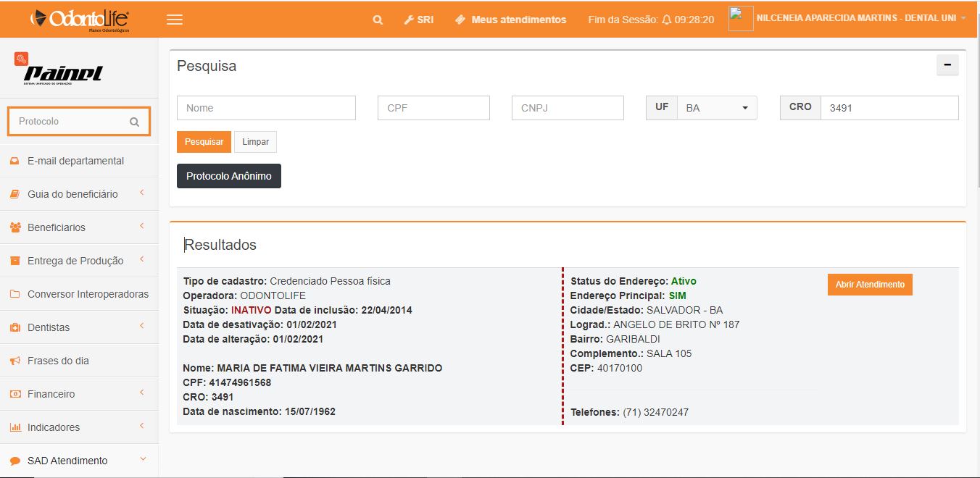Open the SAD Atendimento menu label
The image size is (980, 478).
(x=67, y=461)
